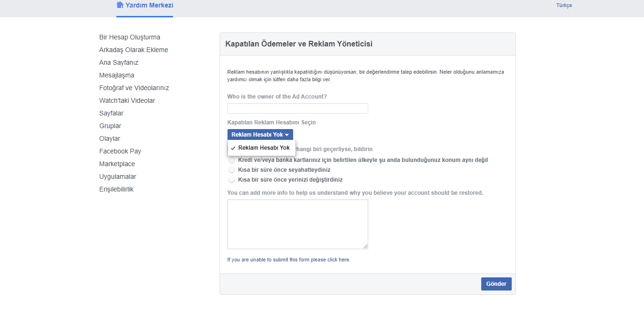Open Facebook Pay help topic
644x329 pixels.
pos(120,151)
